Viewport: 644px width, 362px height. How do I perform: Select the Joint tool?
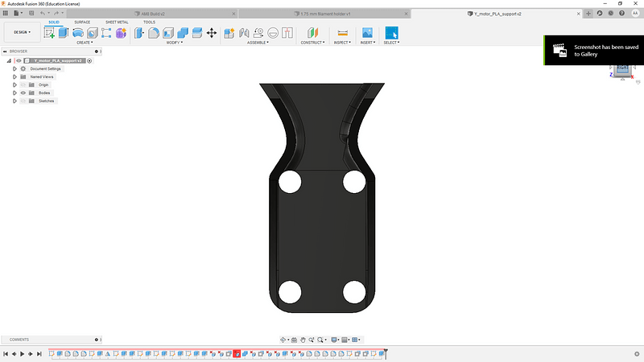244,33
